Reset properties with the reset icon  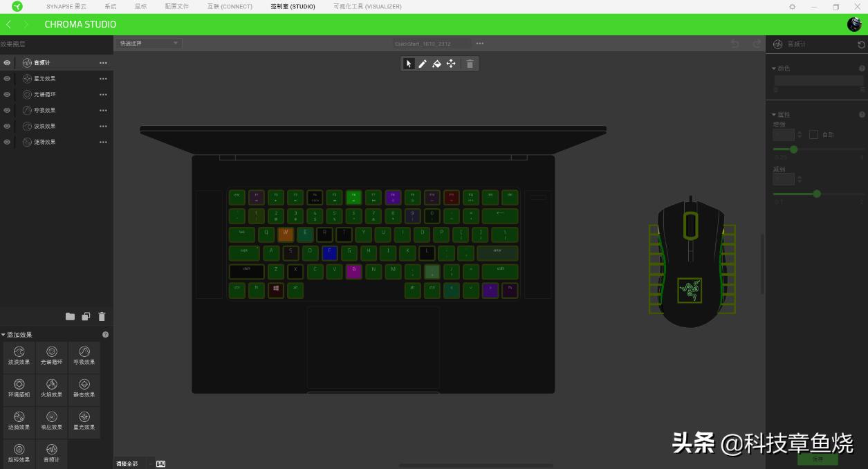[x=861, y=44]
